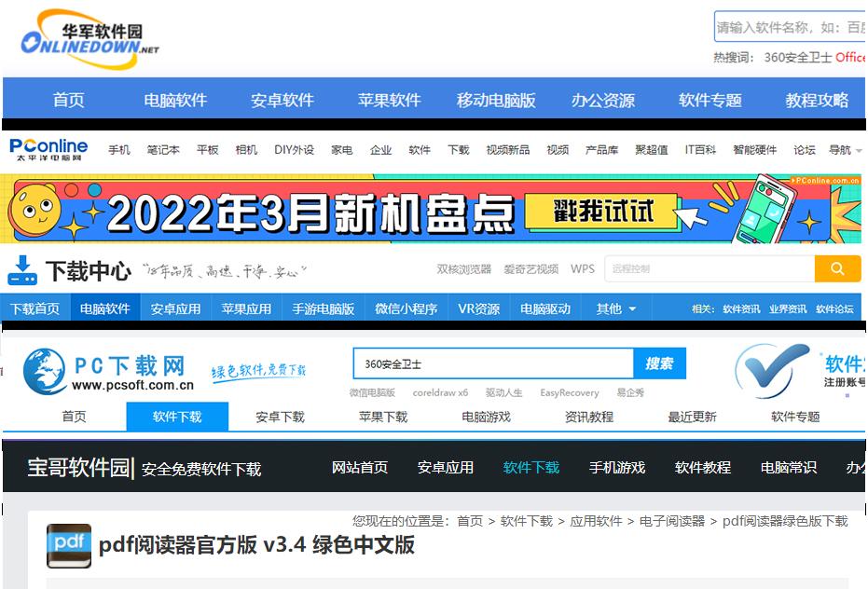Select the 微信小程序 tab

click(406, 308)
